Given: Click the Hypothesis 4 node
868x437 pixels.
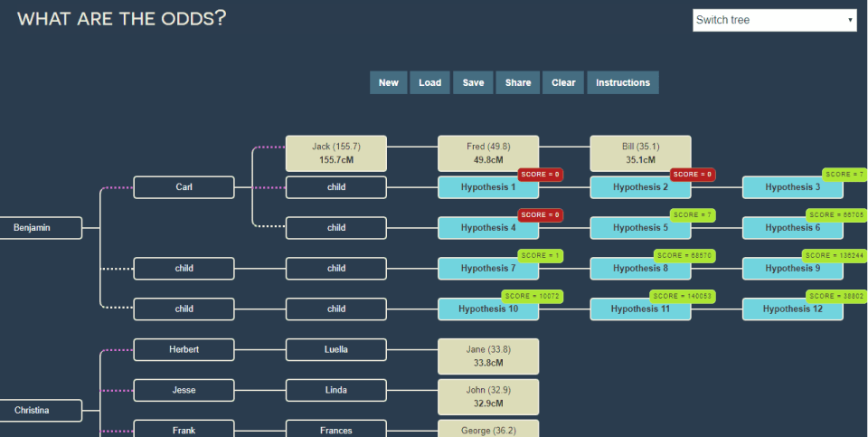Looking at the screenshot, I should click(488, 228).
